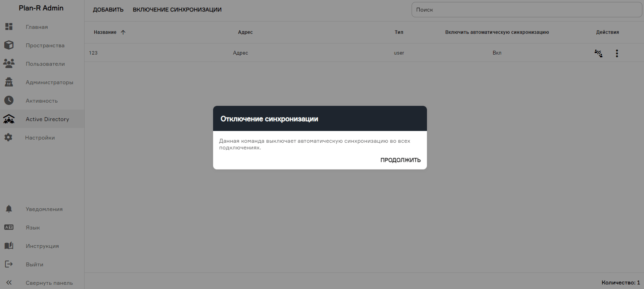
Task: Click the Поиск search field
Action: point(526,10)
